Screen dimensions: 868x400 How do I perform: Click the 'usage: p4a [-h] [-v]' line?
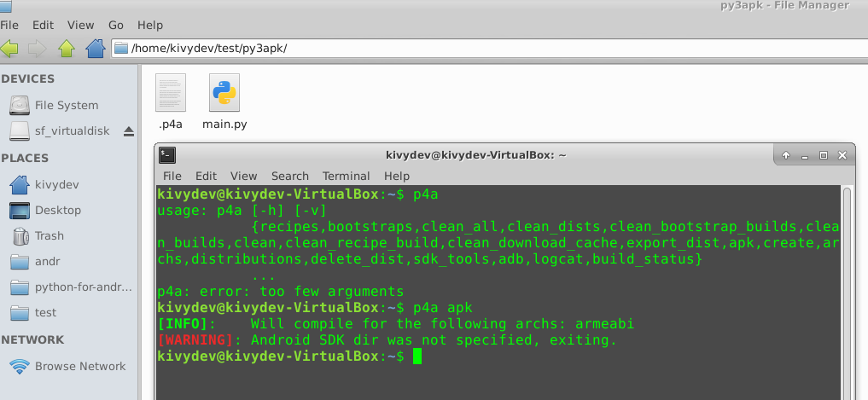[242, 211]
